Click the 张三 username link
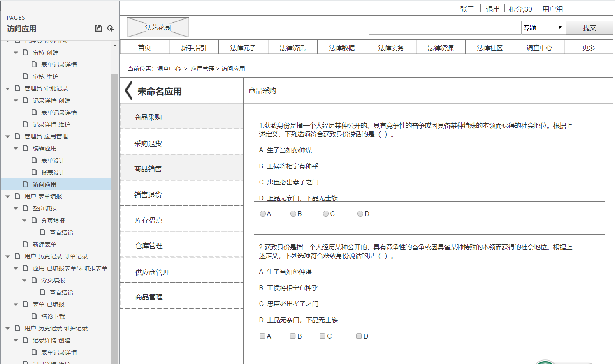This screenshot has height=364, width=615. pyautogui.click(x=467, y=9)
